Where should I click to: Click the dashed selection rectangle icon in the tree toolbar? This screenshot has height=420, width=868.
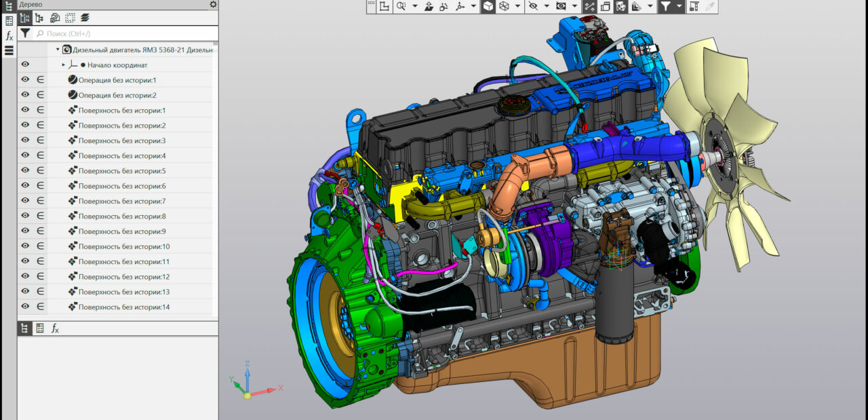click(x=70, y=18)
